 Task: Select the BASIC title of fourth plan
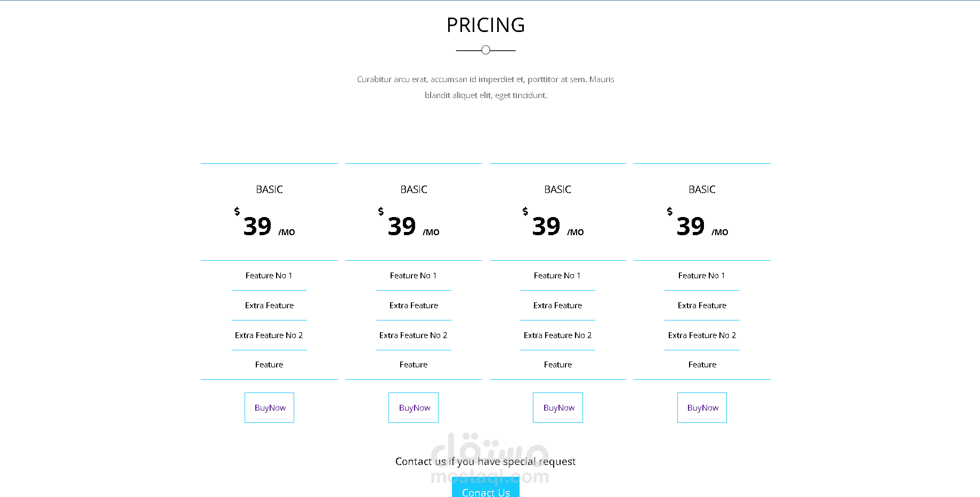(702, 189)
